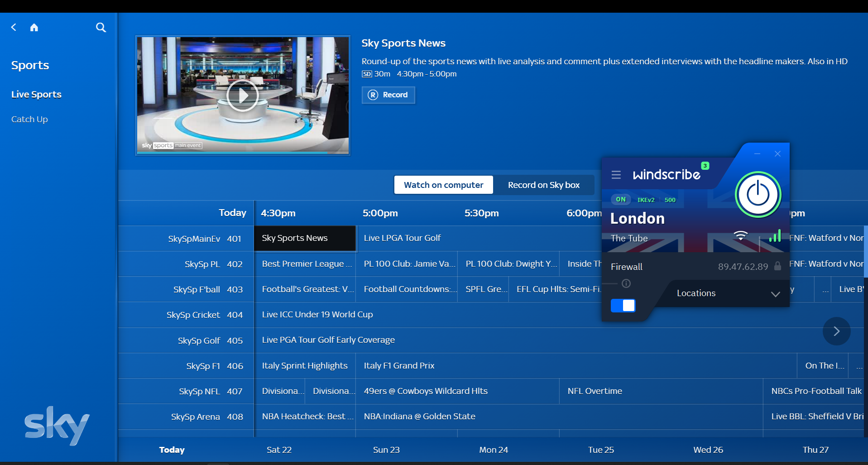Select Live BBL: Sheffield V Bri programme

tap(814, 417)
